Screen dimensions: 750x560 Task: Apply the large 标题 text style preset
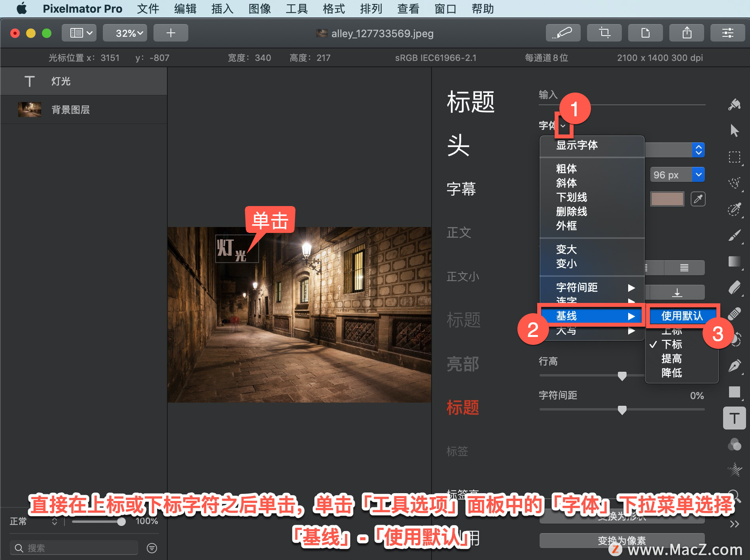(471, 102)
